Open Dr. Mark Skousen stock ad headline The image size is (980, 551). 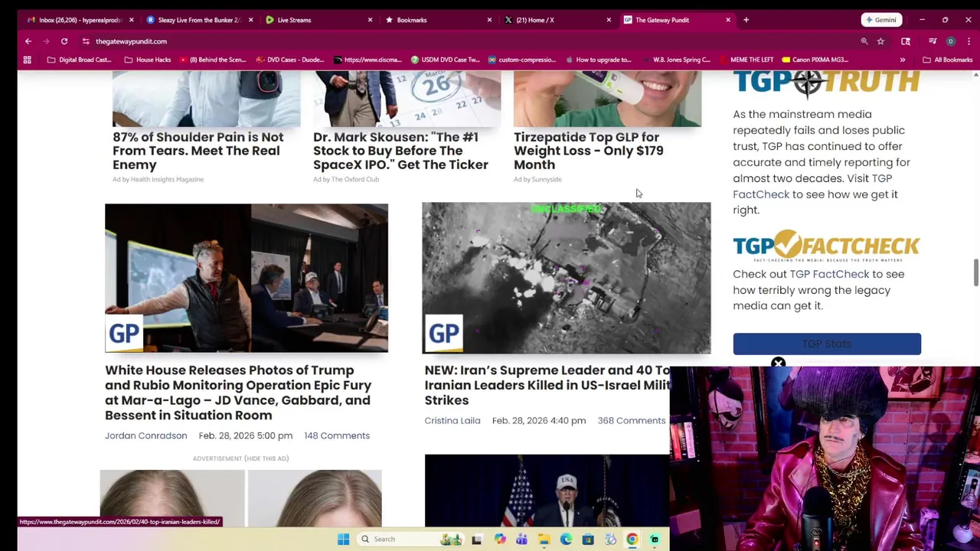pos(400,151)
